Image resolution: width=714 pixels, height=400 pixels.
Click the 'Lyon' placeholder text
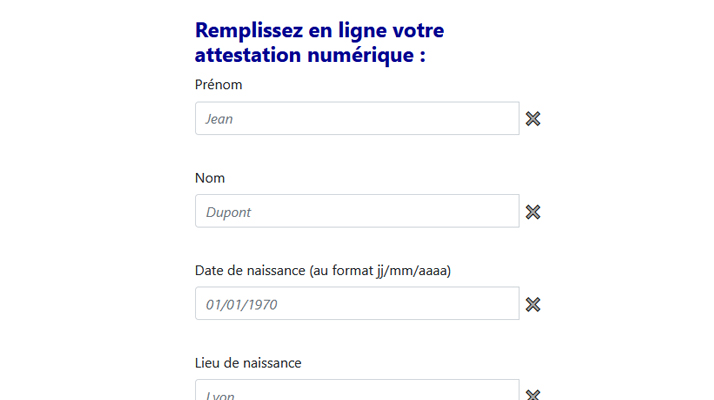click(220, 395)
